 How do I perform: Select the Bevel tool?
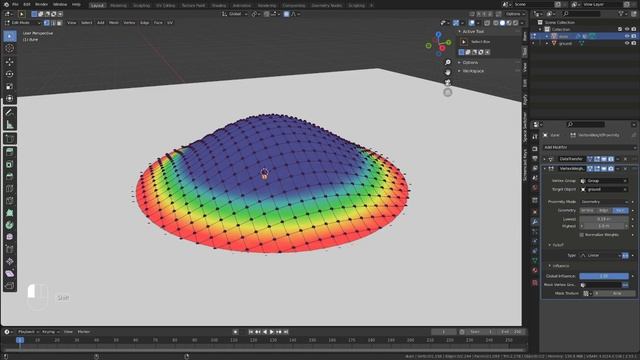(9, 176)
